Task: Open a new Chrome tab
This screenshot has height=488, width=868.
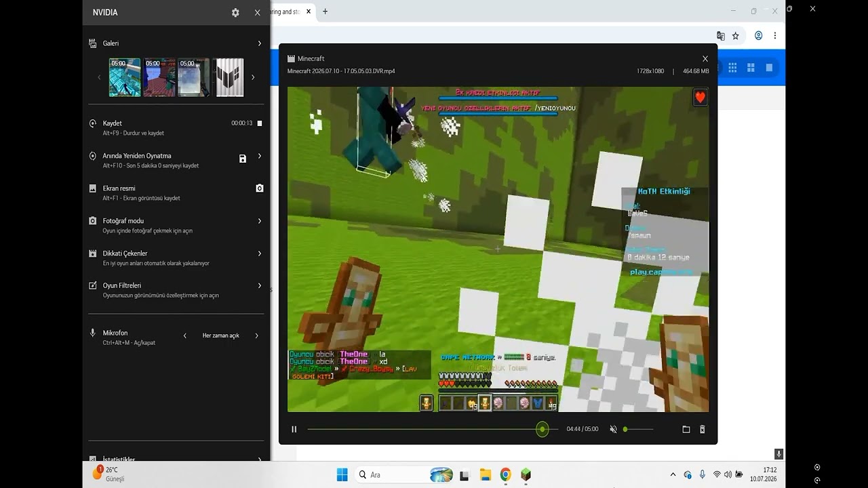Action: 325,12
